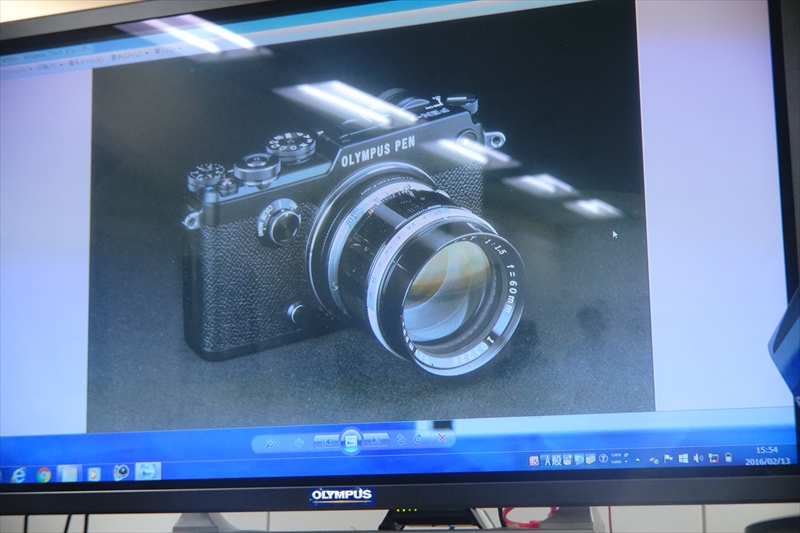
Task: Click the red checkmark tray icon
Action: click(x=533, y=461)
